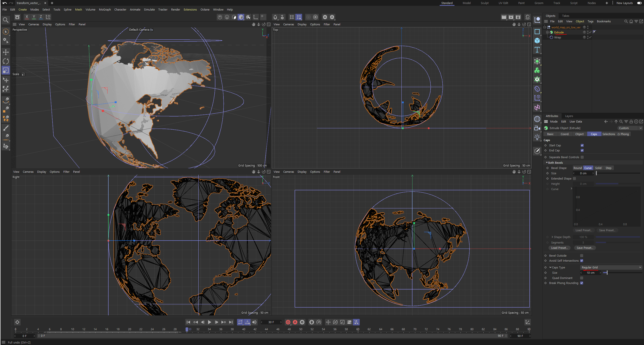Screen dimensions: 644x345
Task: Toggle the New Layouts switch
Action: (x=639, y=3)
